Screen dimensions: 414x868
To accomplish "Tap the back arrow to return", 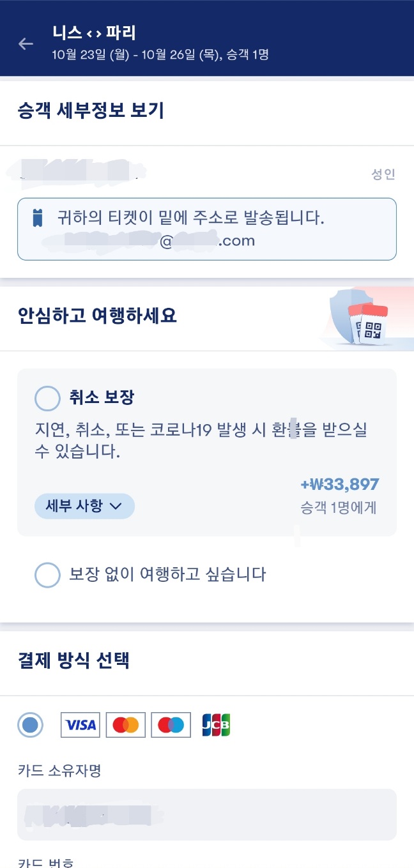I will click(x=25, y=44).
